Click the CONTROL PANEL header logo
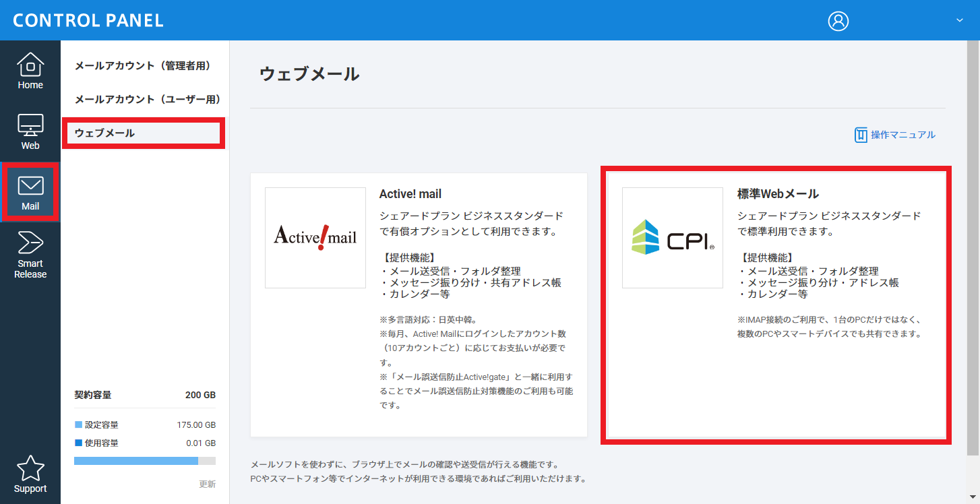This screenshot has height=504, width=980. point(88,20)
